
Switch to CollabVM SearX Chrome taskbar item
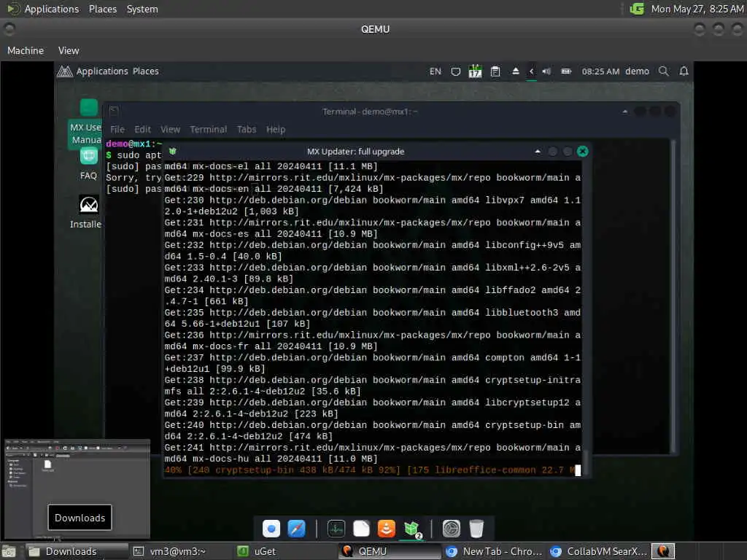tap(598, 551)
